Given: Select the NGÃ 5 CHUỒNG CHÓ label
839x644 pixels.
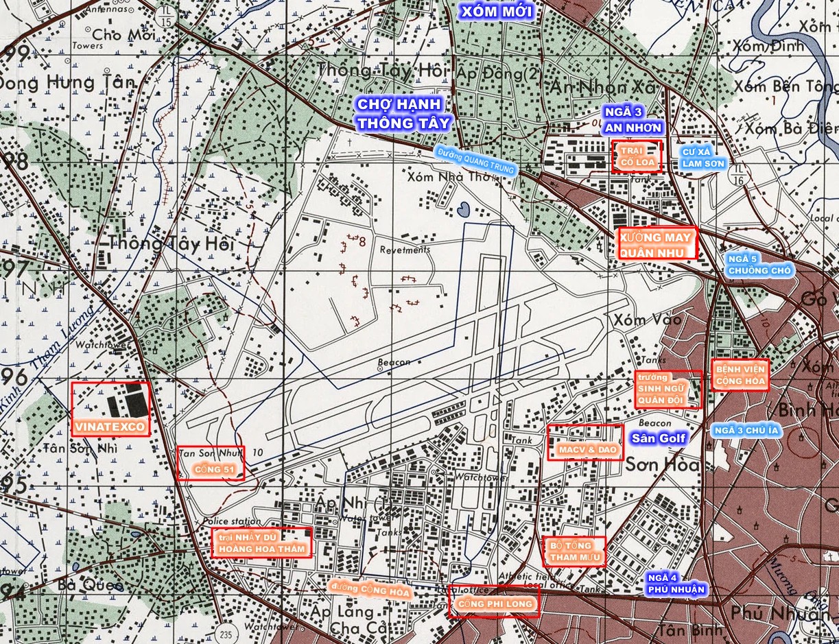Looking at the screenshot, I should (759, 264).
